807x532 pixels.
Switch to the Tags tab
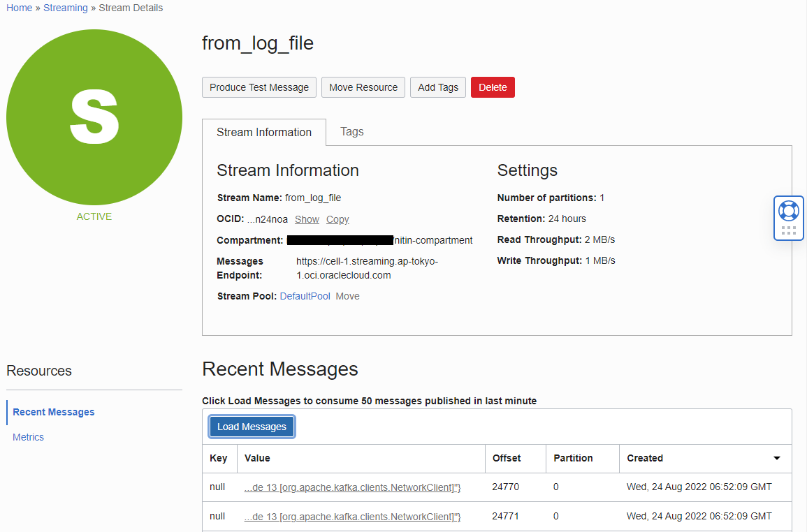tap(351, 132)
